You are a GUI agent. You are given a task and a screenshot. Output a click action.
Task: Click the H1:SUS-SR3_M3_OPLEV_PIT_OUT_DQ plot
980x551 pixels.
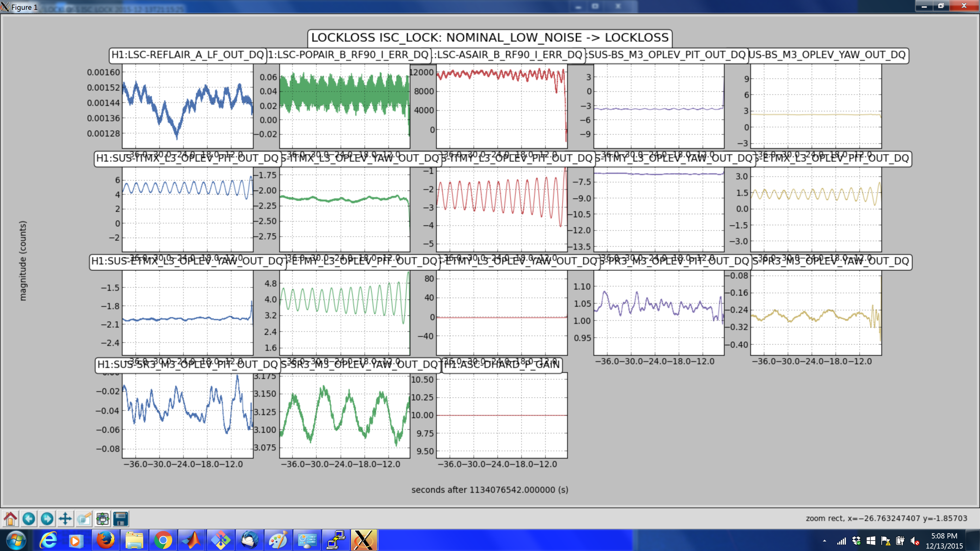(x=187, y=416)
